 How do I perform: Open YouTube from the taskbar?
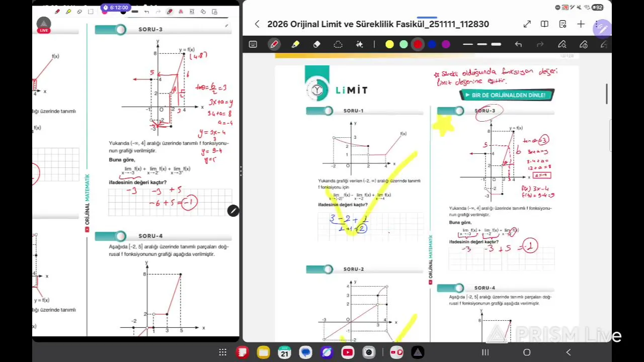click(348, 352)
